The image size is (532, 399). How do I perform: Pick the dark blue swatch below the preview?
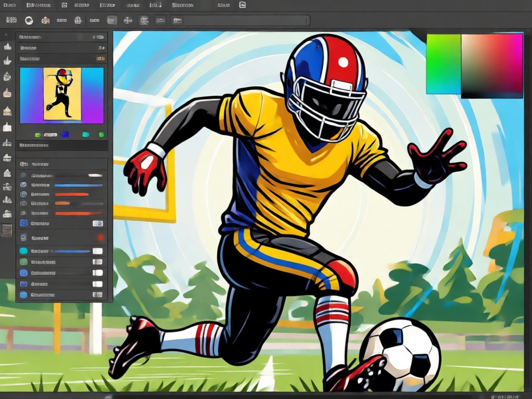[65, 135]
